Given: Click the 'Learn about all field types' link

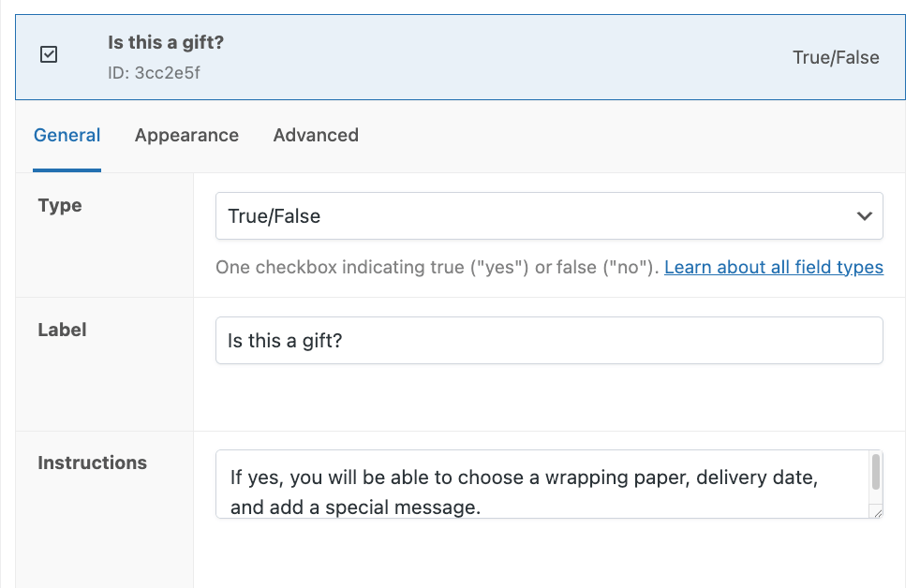Looking at the screenshot, I should tap(773, 267).
